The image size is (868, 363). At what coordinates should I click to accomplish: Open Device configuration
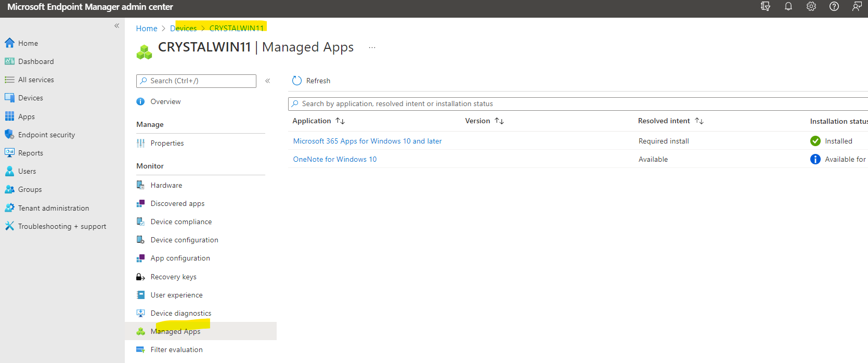(x=184, y=240)
